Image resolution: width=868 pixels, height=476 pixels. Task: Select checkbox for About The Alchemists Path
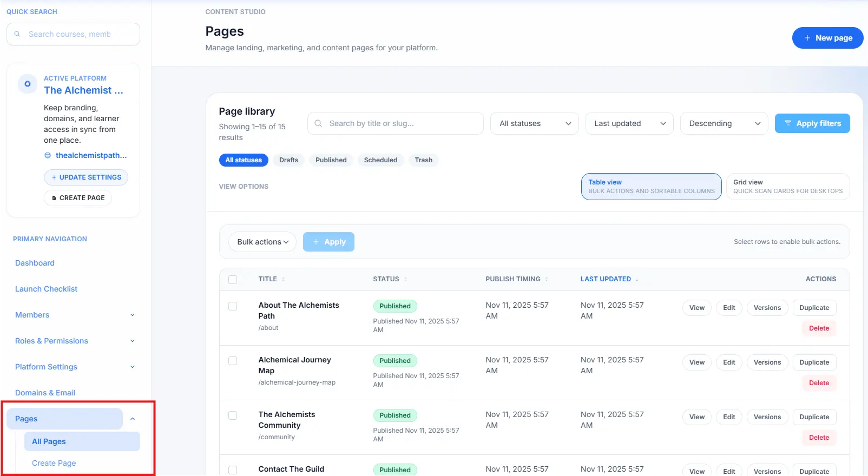pyautogui.click(x=233, y=306)
